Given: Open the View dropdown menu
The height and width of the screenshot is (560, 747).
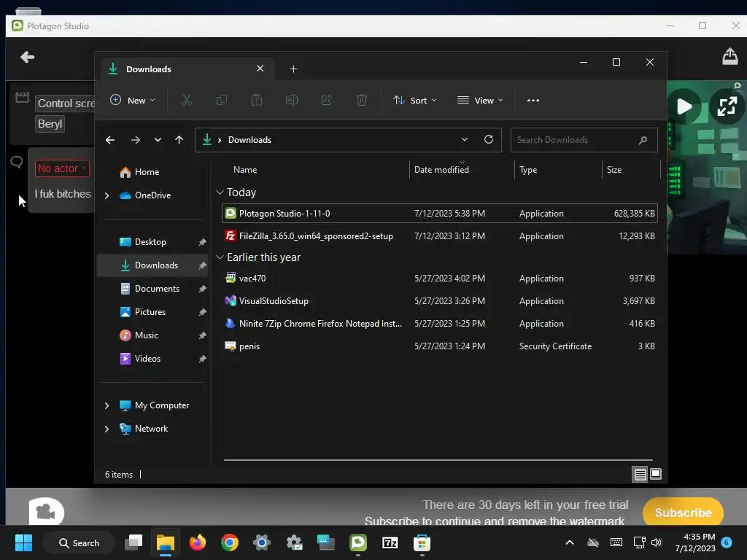Looking at the screenshot, I should pos(480,101).
